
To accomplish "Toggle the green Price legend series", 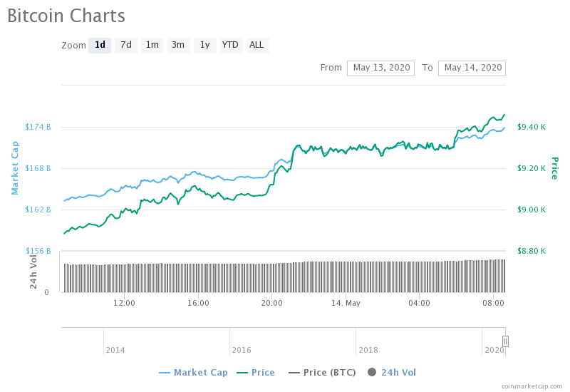I will [x=256, y=372].
